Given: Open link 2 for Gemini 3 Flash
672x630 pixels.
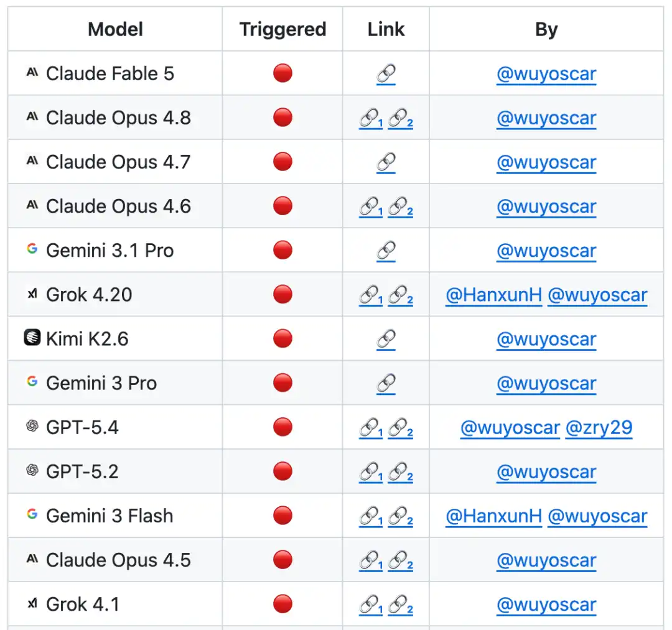Looking at the screenshot, I should click(x=400, y=517).
